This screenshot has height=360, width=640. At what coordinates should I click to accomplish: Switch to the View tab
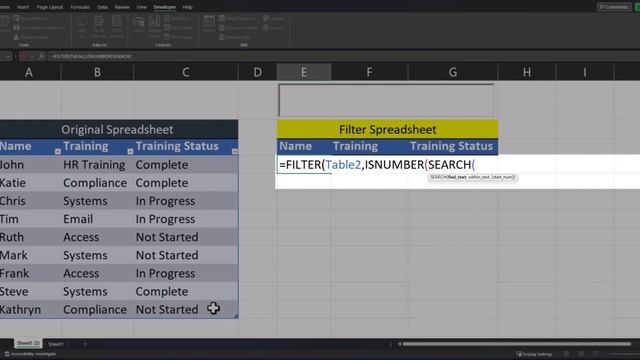[141, 7]
